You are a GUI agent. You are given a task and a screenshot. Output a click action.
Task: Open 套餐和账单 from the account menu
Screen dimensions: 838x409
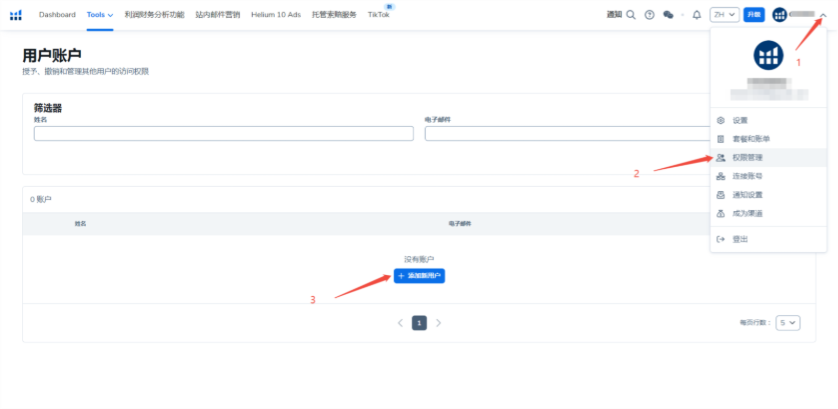750,139
